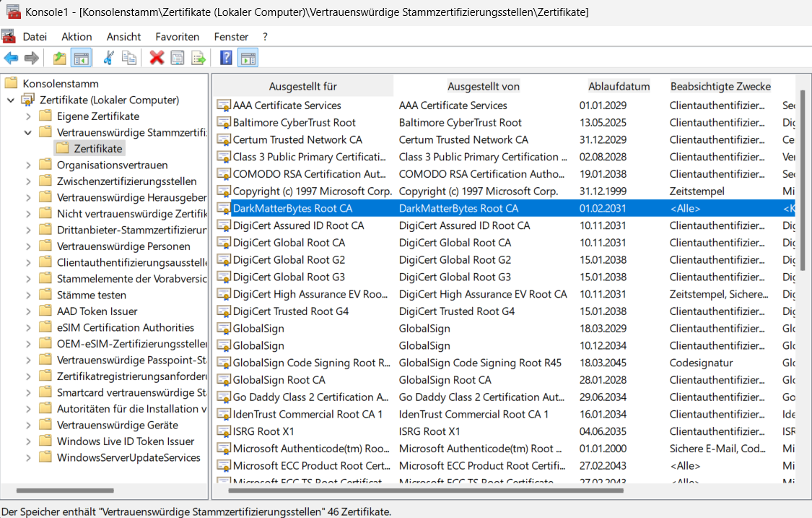Sort by the Beabsichtigte Zwecke column header
The width and height of the screenshot is (812, 518).
(x=720, y=87)
